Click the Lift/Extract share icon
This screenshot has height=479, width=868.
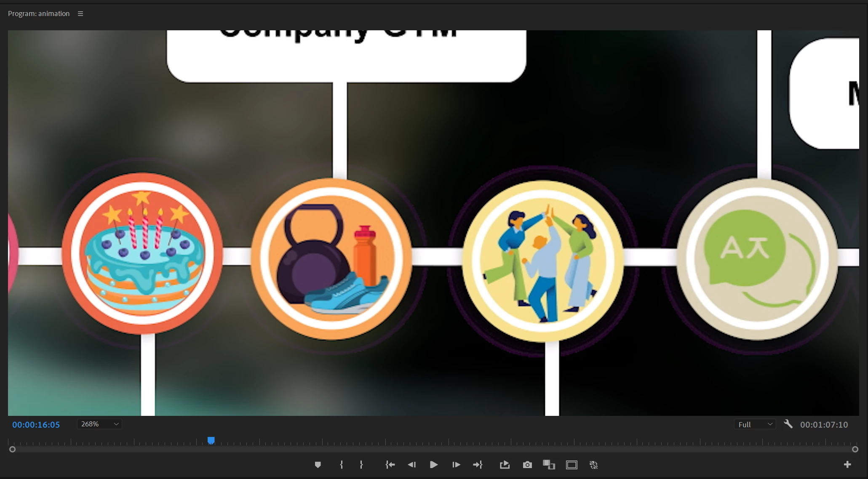click(505, 465)
